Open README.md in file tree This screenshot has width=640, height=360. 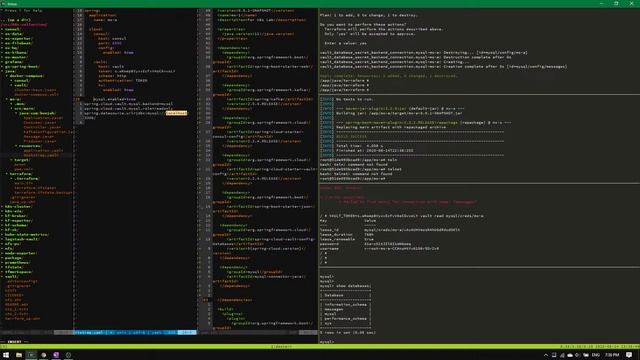click(16, 304)
